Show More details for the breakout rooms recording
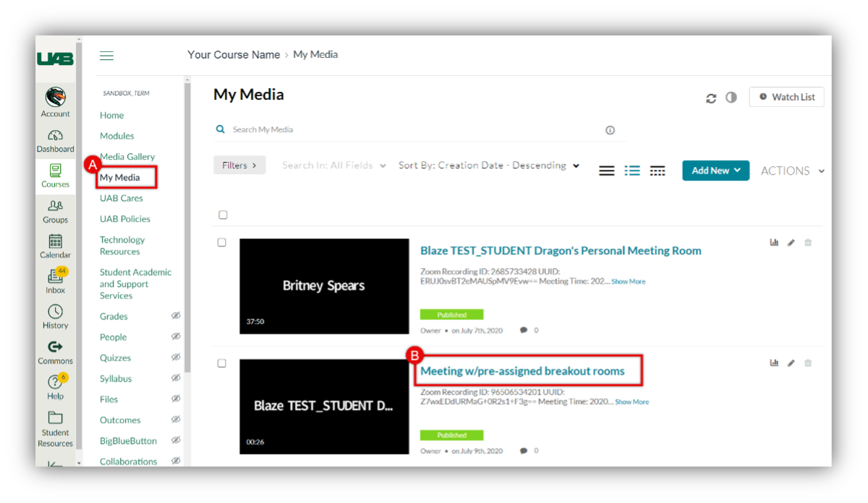This screenshot has width=868, height=503. pyautogui.click(x=631, y=402)
